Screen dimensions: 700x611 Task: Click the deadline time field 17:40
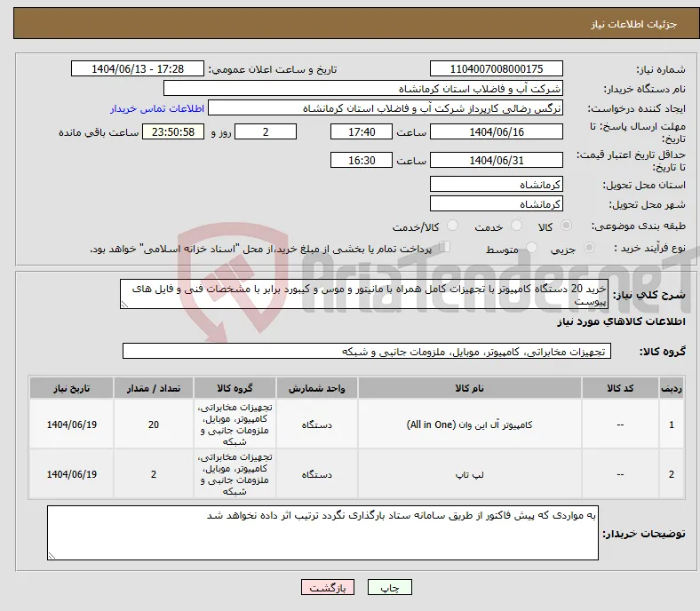pos(362,131)
